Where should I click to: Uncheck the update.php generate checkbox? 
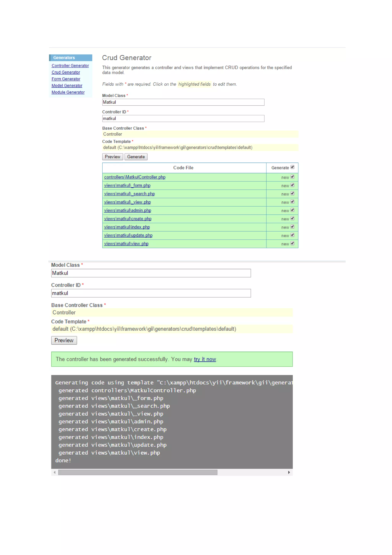[292, 235]
